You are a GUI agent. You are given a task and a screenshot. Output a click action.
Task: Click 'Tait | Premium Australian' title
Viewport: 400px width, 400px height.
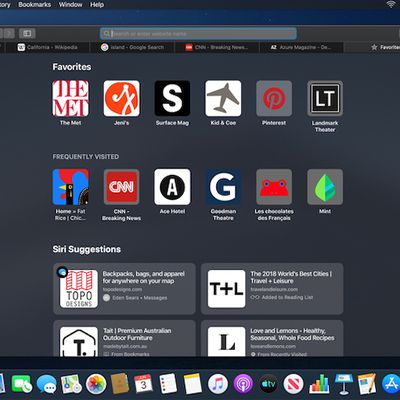137,334
